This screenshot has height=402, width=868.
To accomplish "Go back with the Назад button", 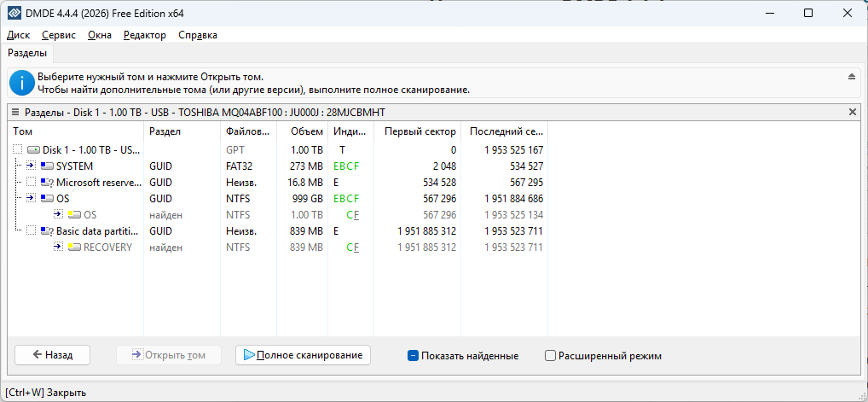I will [x=53, y=355].
